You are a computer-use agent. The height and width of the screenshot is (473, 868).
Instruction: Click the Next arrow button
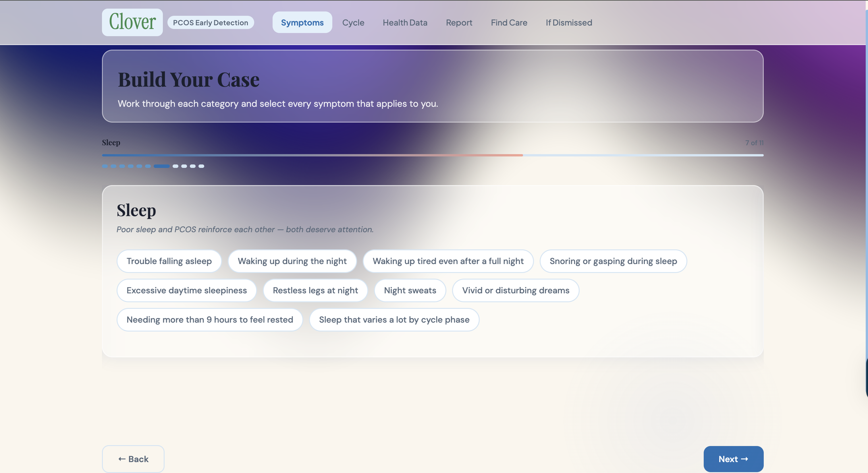(733, 459)
